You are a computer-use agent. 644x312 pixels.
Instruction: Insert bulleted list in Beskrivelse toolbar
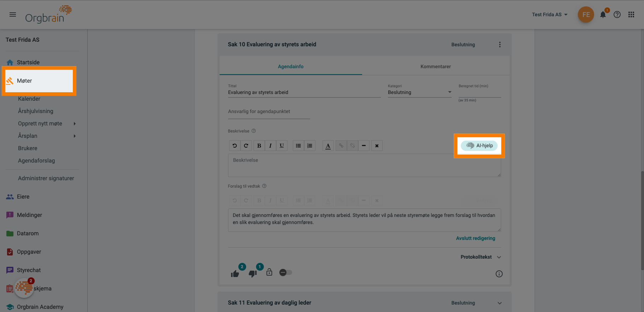tap(298, 146)
